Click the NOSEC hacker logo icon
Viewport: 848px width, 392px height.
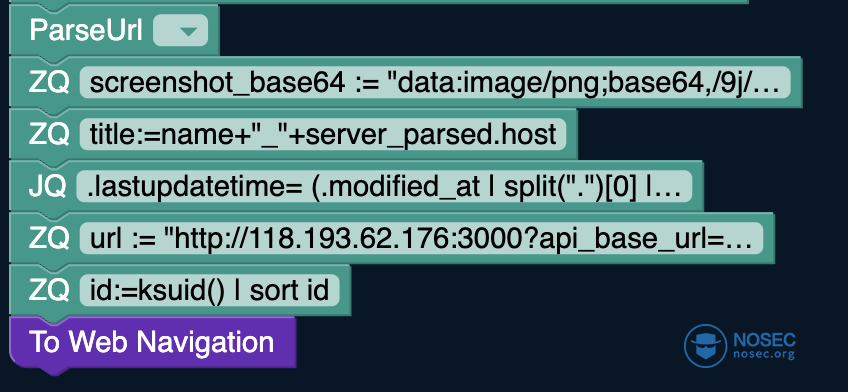(705, 346)
